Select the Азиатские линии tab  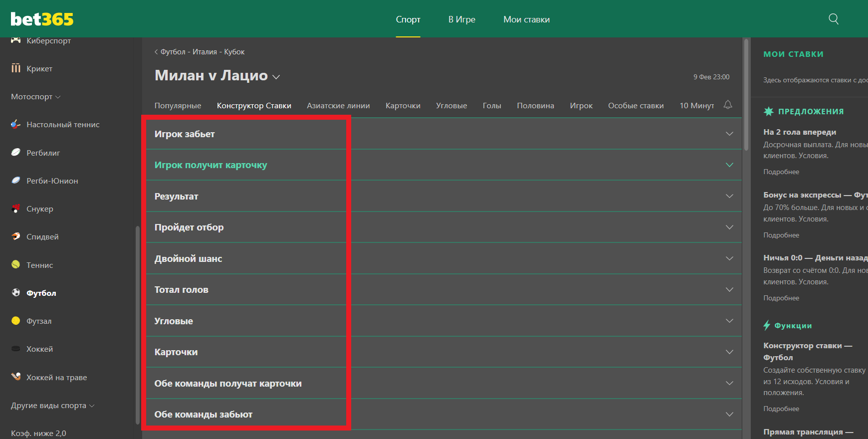pos(338,105)
